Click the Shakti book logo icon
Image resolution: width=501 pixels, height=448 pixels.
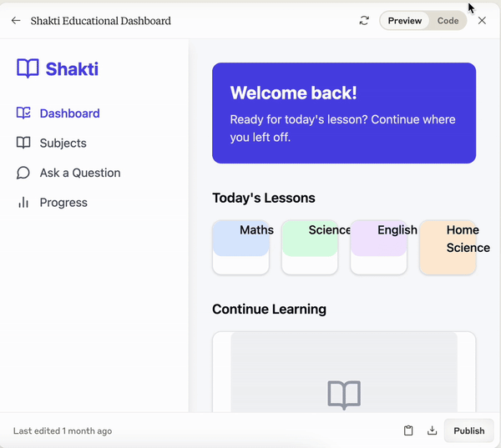tap(28, 68)
